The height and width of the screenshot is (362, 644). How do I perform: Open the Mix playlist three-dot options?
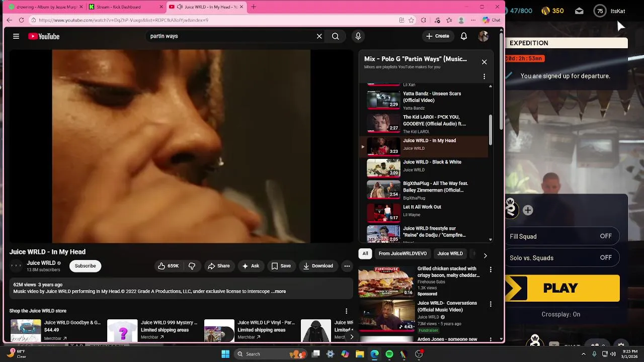[x=484, y=76]
